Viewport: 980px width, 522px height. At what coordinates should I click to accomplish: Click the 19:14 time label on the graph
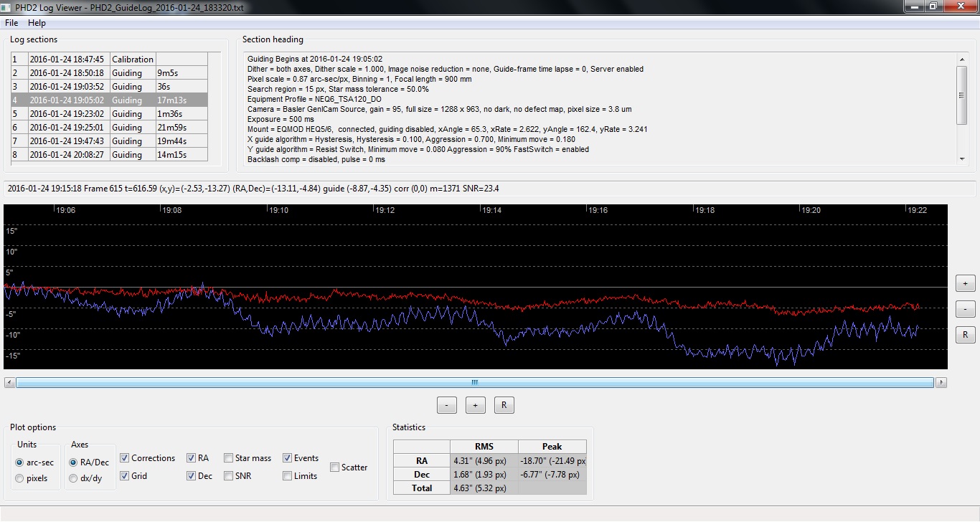tap(491, 211)
